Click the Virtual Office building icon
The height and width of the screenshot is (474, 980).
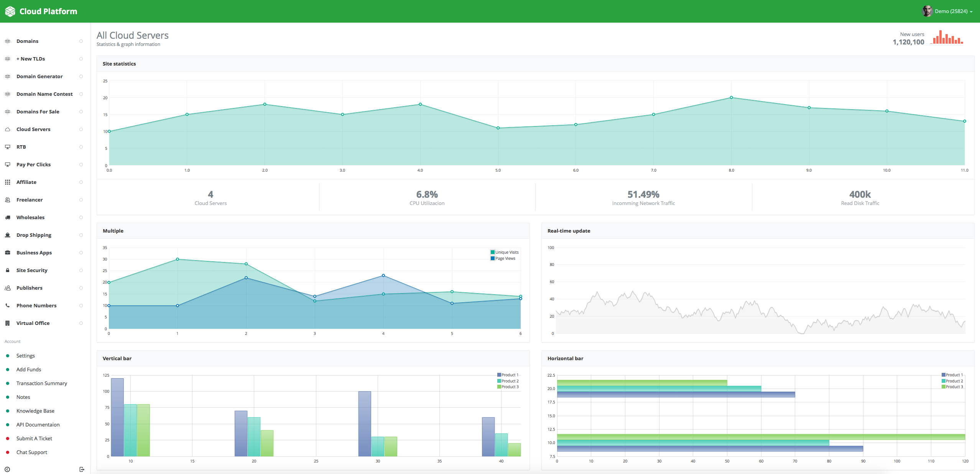coord(7,323)
